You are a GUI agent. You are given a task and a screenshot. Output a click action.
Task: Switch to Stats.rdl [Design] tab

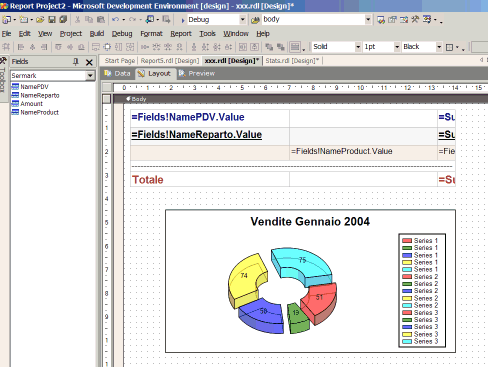click(292, 61)
